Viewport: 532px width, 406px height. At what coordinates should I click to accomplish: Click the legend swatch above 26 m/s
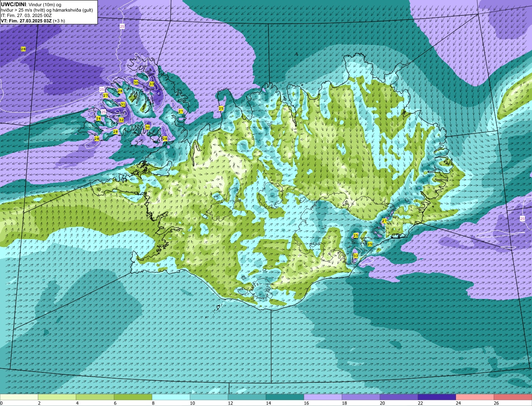tap(513, 397)
